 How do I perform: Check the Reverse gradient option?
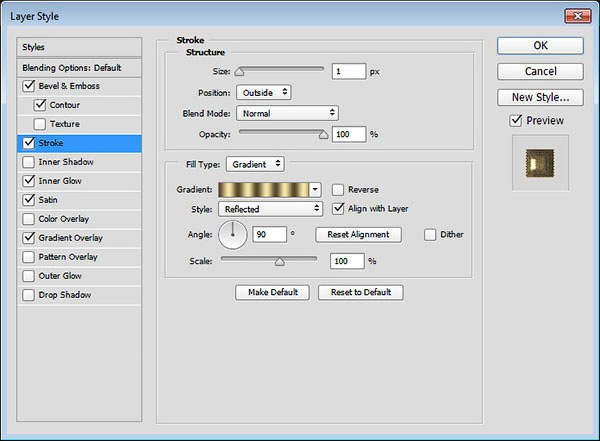tap(338, 189)
